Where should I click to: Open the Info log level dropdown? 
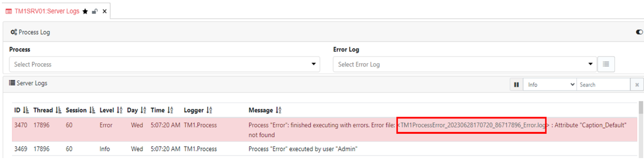coord(550,85)
